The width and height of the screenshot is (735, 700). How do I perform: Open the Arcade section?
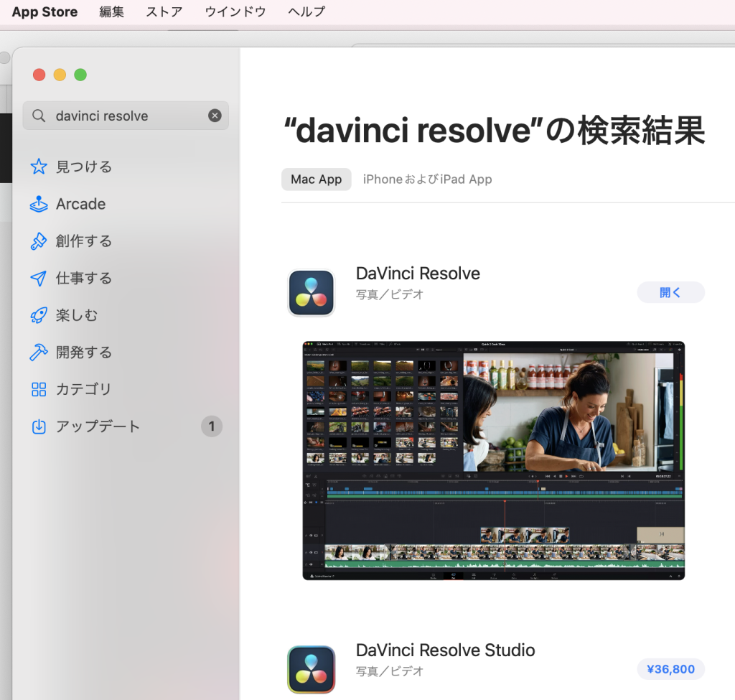[79, 204]
